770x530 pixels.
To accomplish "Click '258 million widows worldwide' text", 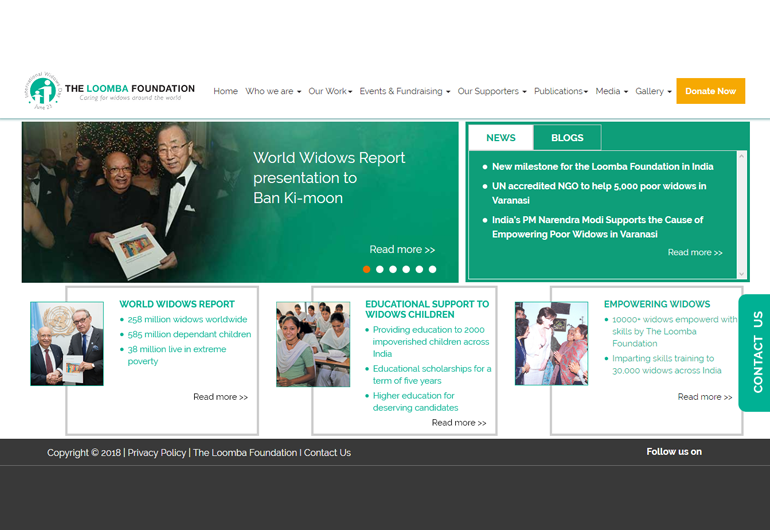I will [x=187, y=319].
